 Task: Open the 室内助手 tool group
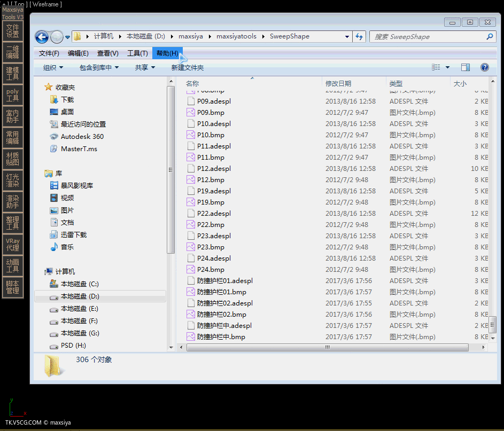tap(12, 116)
